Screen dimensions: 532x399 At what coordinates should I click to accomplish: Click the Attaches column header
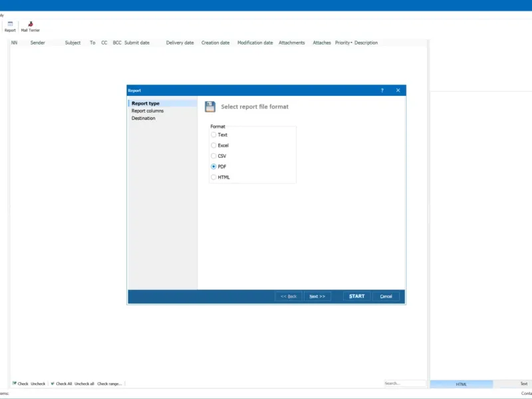(x=322, y=43)
